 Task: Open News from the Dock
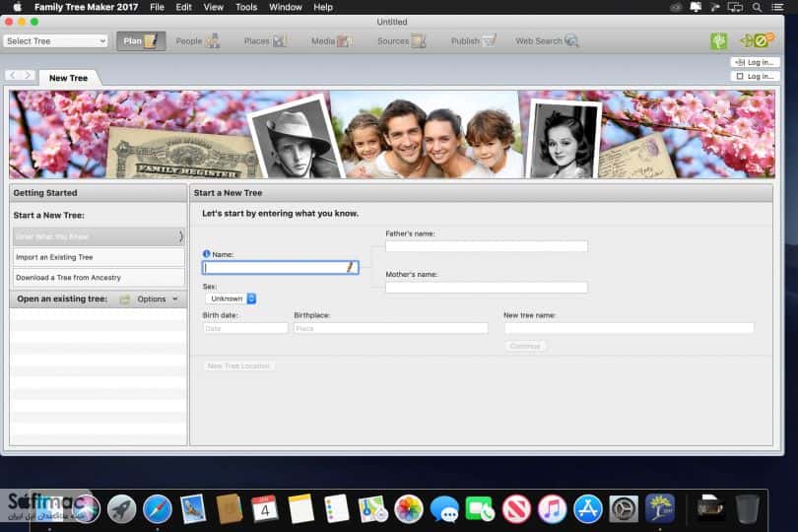516,508
